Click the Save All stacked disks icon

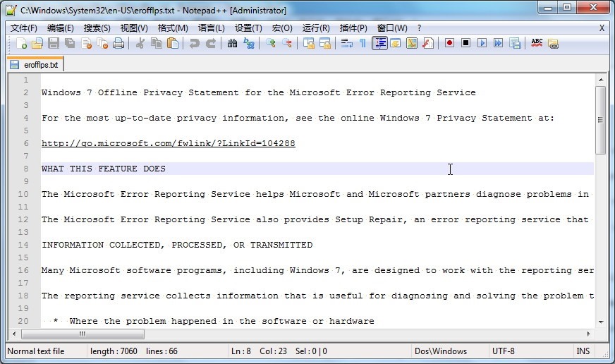[70, 43]
